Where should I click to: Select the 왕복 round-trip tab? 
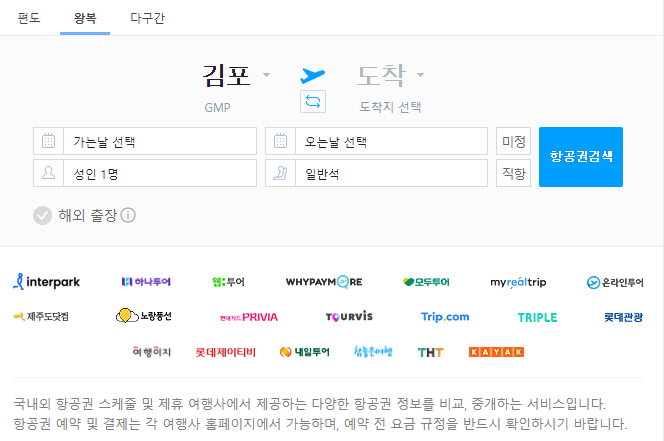click(x=85, y=18)
